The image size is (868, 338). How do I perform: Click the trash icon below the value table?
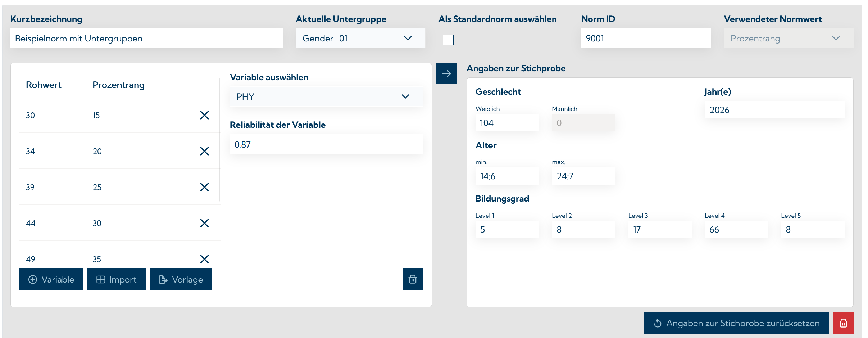pos(413,279)
